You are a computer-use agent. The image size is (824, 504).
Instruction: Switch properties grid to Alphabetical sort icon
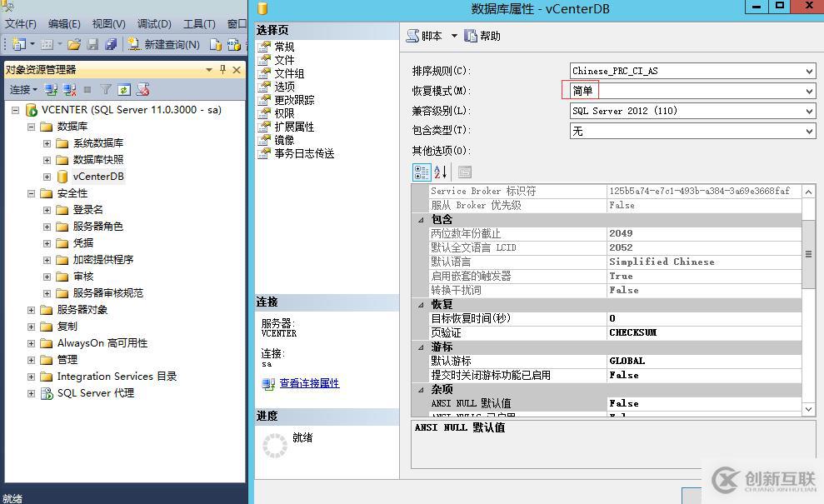point(440,172)
